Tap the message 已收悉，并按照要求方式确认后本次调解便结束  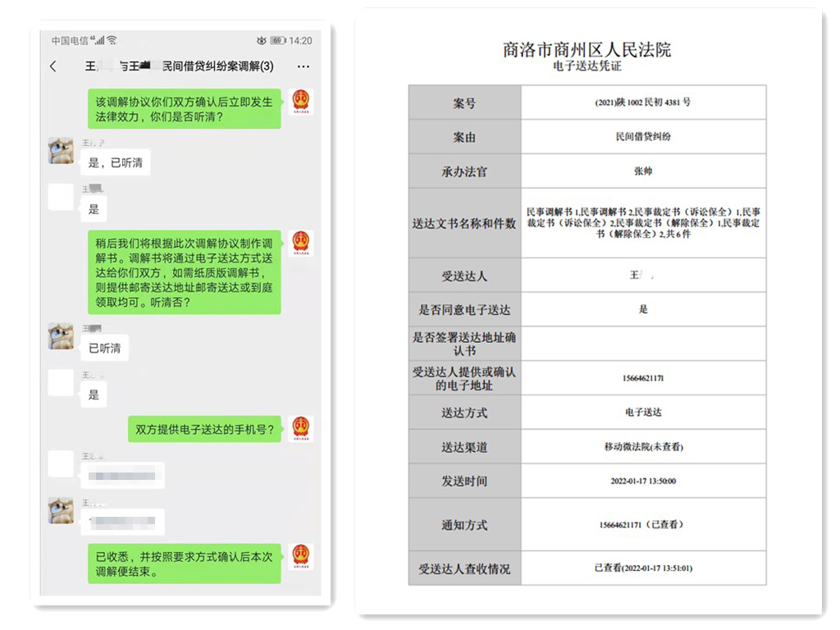coord(185,564)
